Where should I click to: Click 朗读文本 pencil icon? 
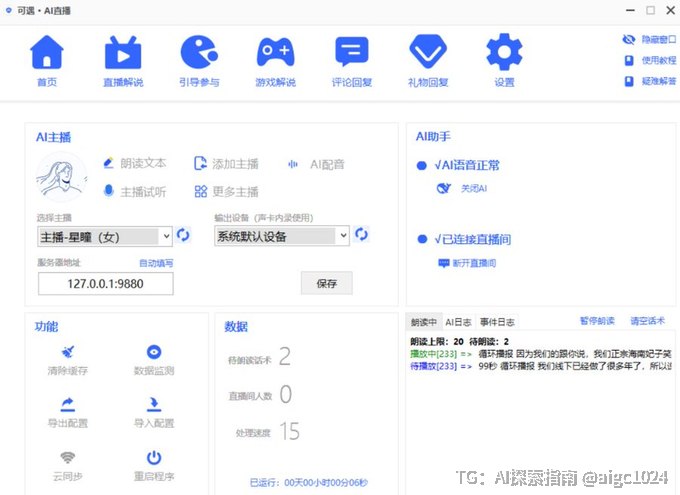(108, 163)
